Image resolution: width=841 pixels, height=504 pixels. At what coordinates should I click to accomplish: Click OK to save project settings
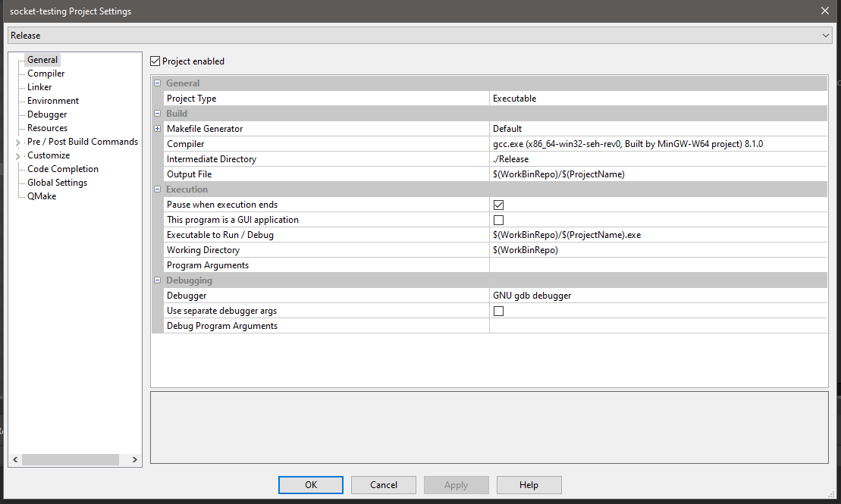coord(310,484)
